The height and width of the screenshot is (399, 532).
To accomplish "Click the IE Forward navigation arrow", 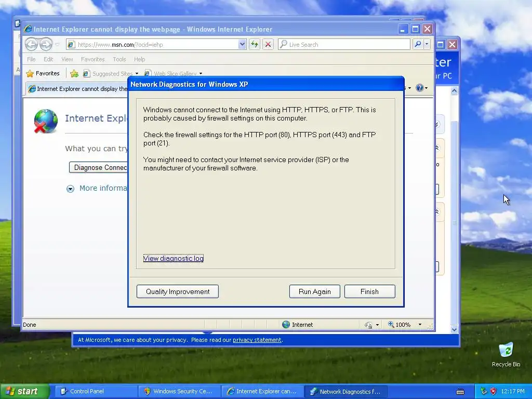I will coord(46,44).
